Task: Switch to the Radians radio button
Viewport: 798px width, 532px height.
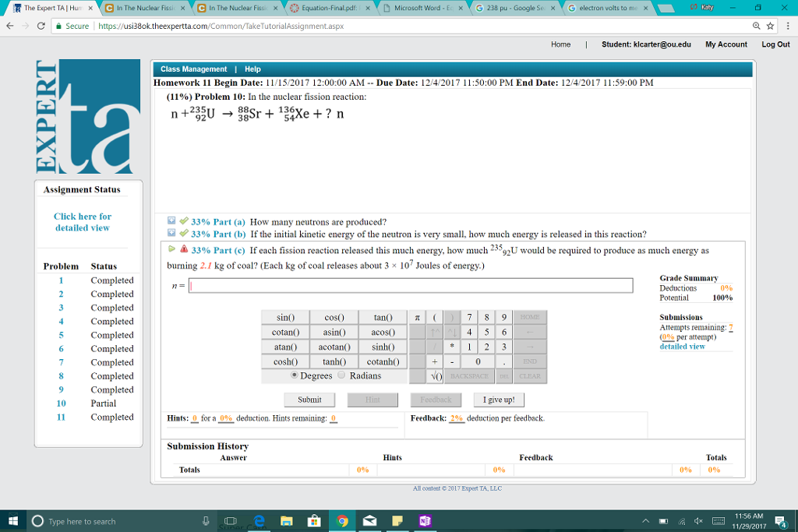Action: point(341,375)
